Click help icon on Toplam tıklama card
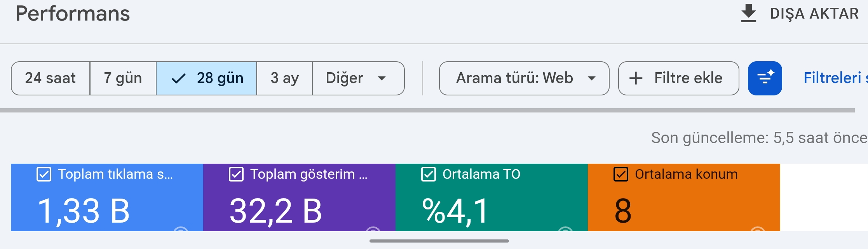Screen dimensions: 868x249 (x=180, y=229)
